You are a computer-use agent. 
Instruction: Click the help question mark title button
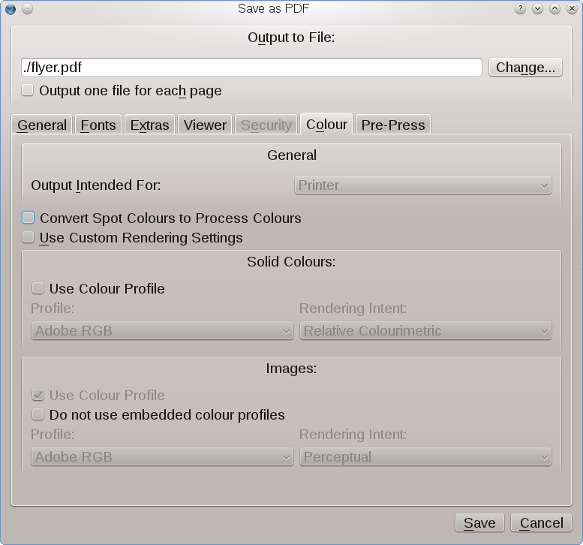[x=520, y=9]
